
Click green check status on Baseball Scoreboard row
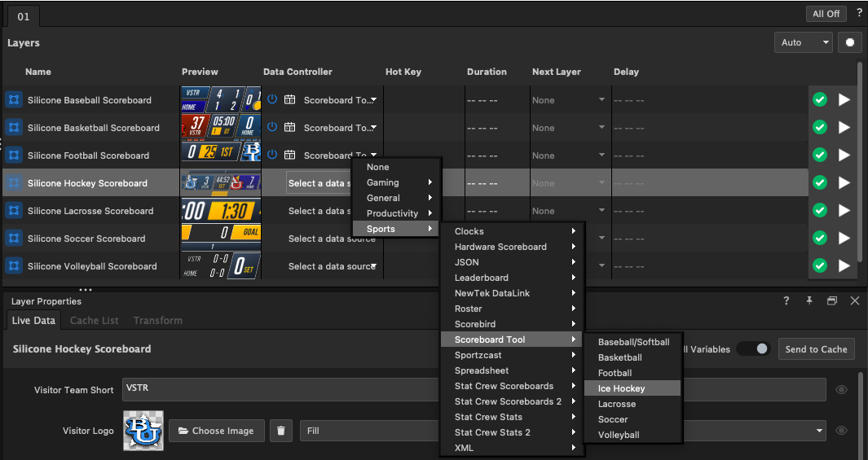tap(820, 100)
